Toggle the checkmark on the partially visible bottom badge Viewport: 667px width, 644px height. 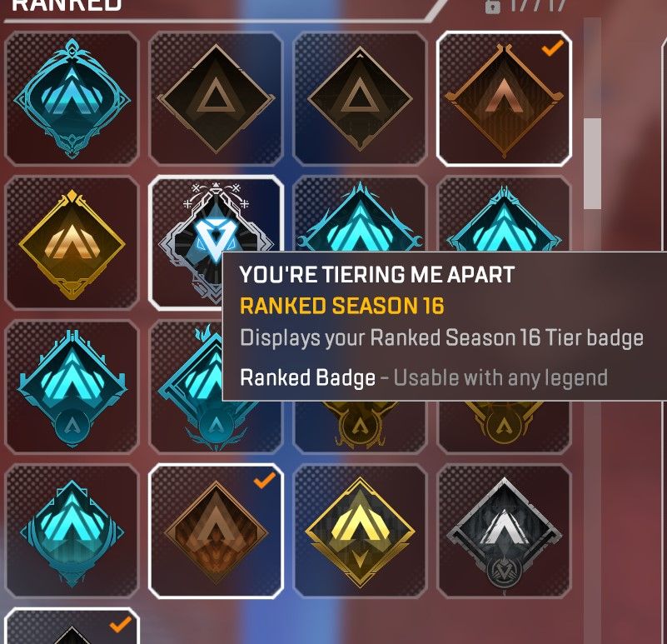pos(121,624)
